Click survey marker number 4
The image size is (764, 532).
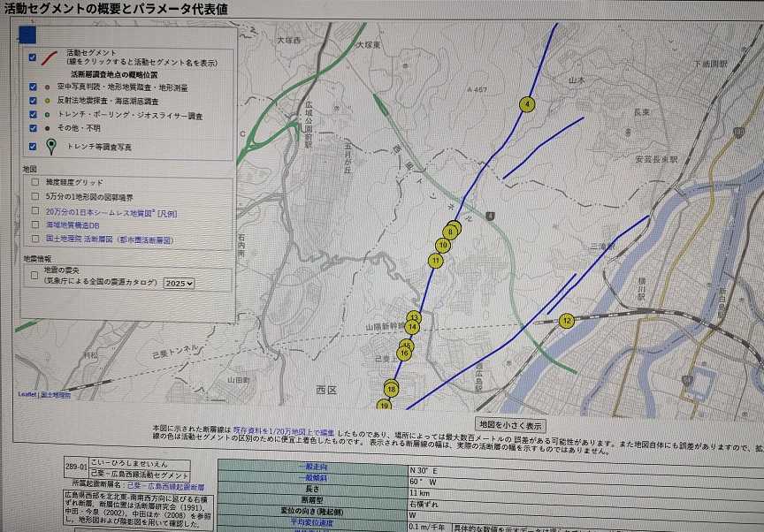[527, 104]
